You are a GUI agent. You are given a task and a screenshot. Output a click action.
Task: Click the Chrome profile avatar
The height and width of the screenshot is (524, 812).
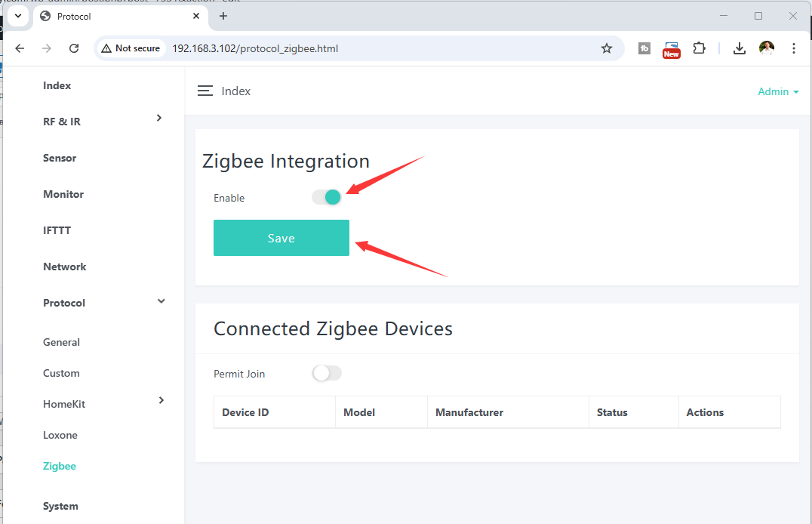click(x=767, y=48)
